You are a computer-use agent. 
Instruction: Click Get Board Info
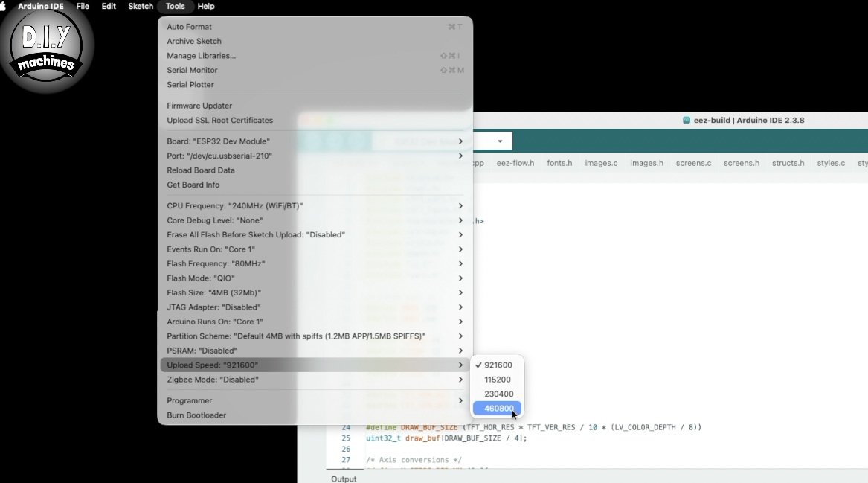click(315, 185)
